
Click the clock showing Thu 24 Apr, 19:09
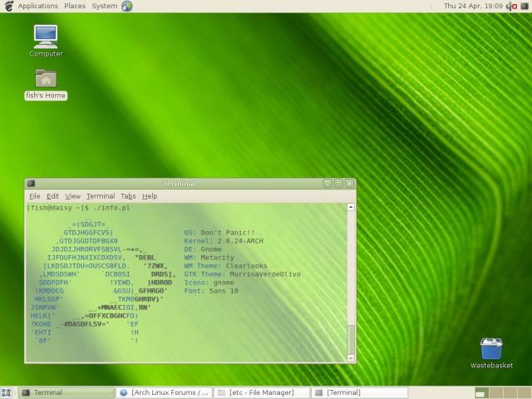473,6
